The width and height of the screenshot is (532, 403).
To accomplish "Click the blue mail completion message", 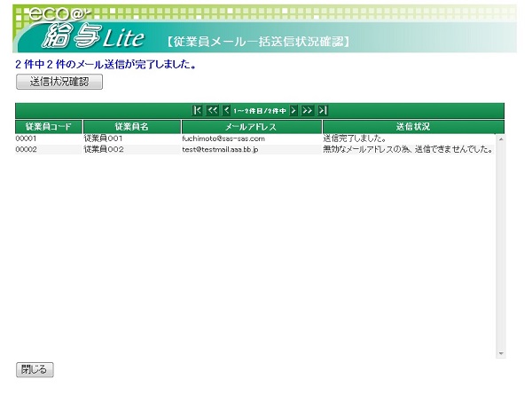I will click(106, 64).
